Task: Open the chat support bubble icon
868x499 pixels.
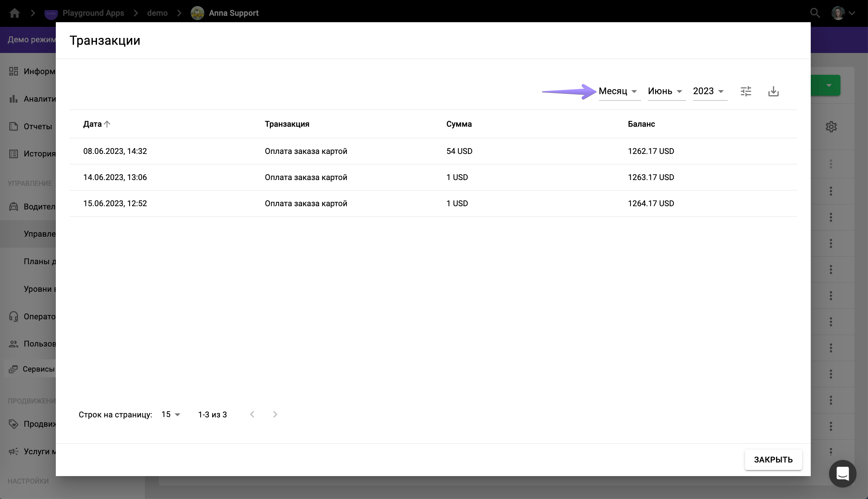Action: pos(842,474)
